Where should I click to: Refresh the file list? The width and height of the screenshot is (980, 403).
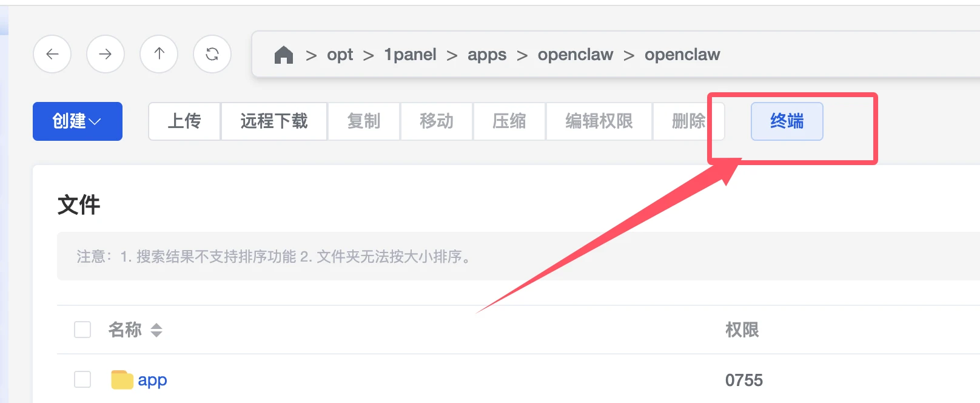pos(212,54)
